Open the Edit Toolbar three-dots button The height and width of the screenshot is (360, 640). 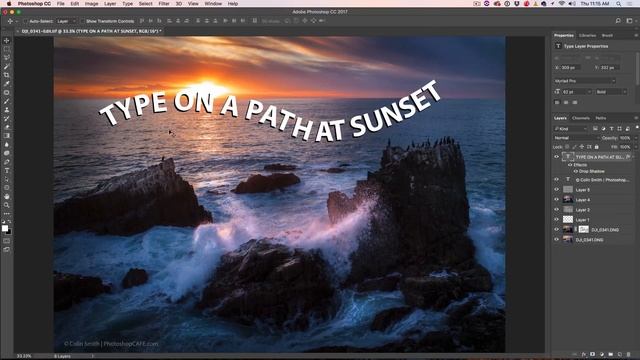pos(7,213)
